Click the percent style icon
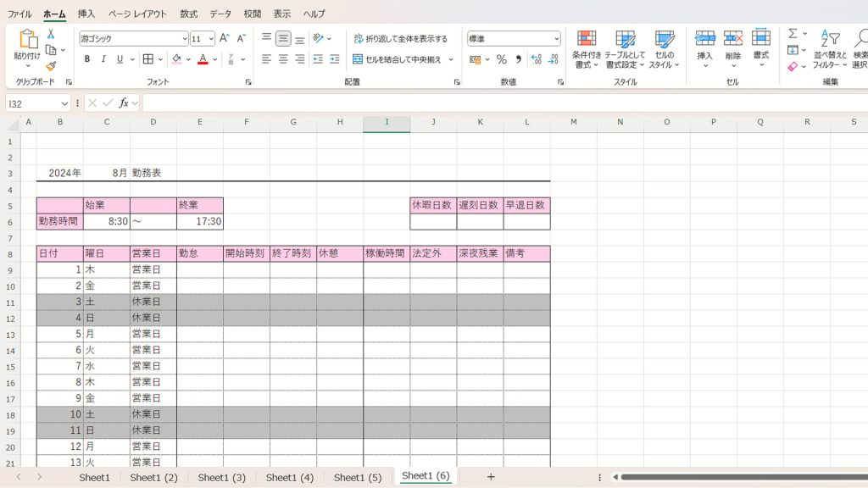This screenshot has height=488, width=868. click(501, 59)
